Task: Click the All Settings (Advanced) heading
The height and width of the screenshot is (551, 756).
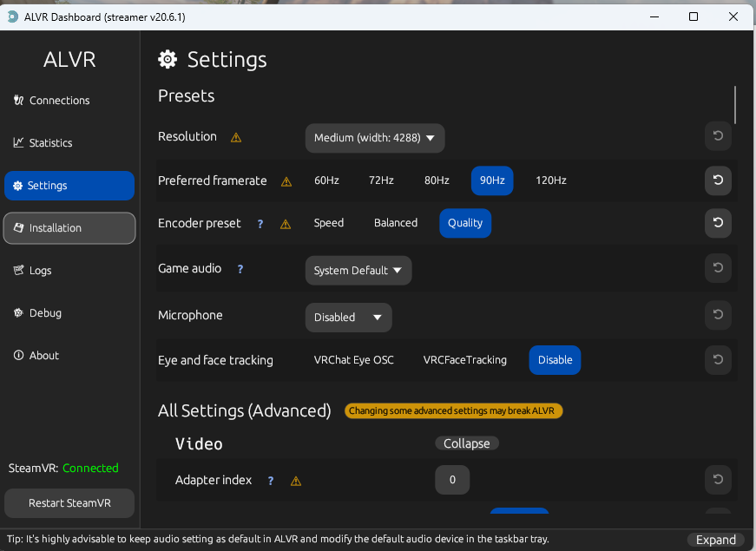Action: pyautogui.click(x=245, y=410)
